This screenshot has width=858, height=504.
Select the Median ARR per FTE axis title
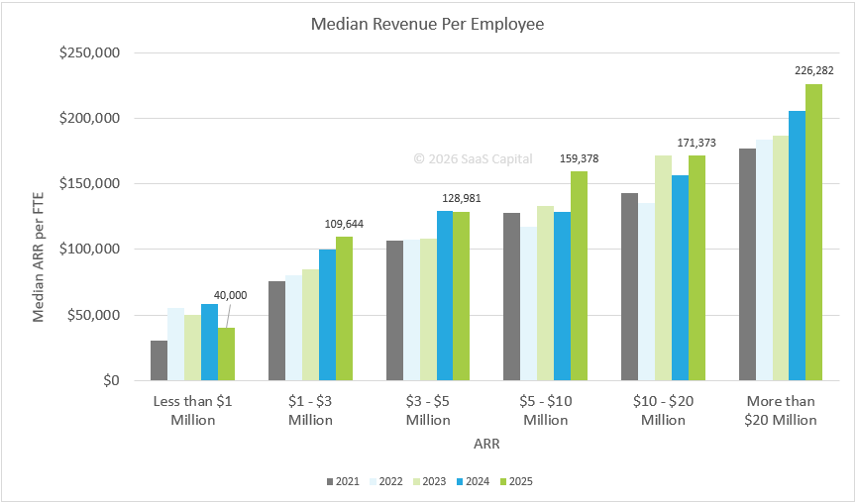point(38,257)
